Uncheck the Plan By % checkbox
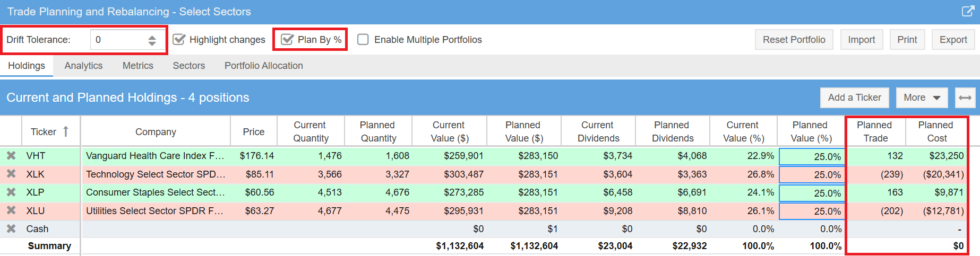Screen dimensions: 980x256 tap(287, 40)
